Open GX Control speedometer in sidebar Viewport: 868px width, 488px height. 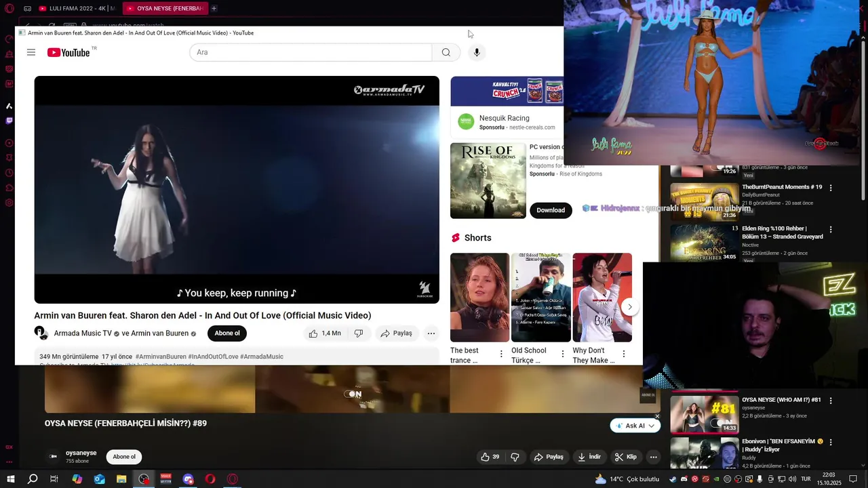[x=9, y=39]
